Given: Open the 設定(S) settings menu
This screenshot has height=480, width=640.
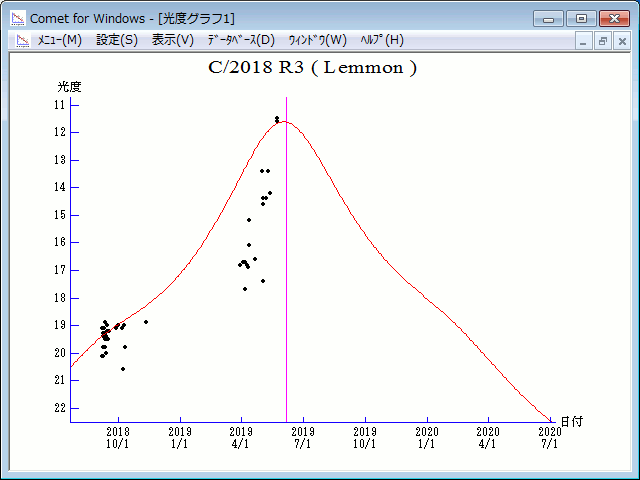Looking at the screenshot, I should click(x=117, y=40).
